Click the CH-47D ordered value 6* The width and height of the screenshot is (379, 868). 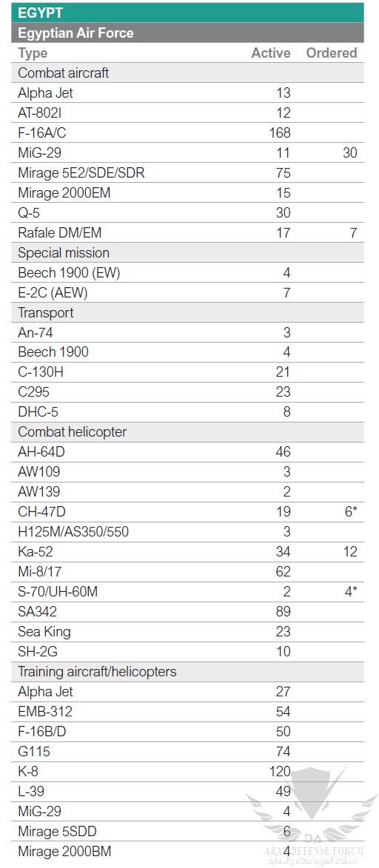click(351, 512)
